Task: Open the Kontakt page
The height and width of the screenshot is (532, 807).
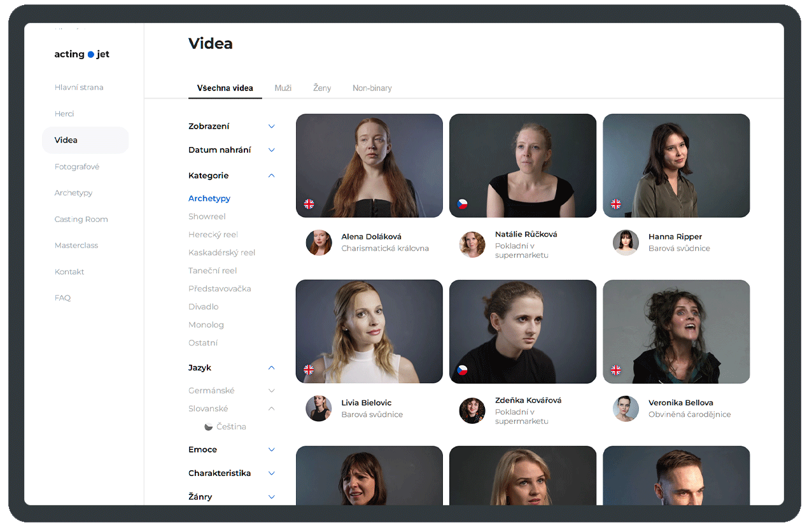Action: point(69,272)
